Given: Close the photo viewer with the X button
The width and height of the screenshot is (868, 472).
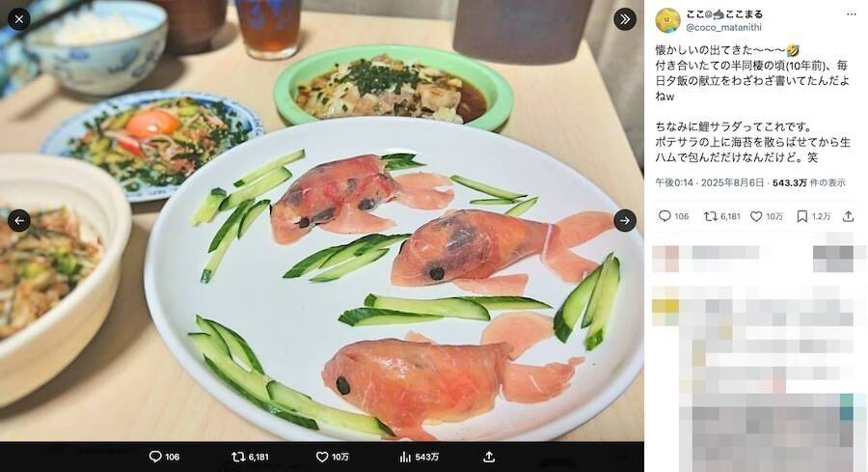Looking at the screenshot, I should pos(19,19).
